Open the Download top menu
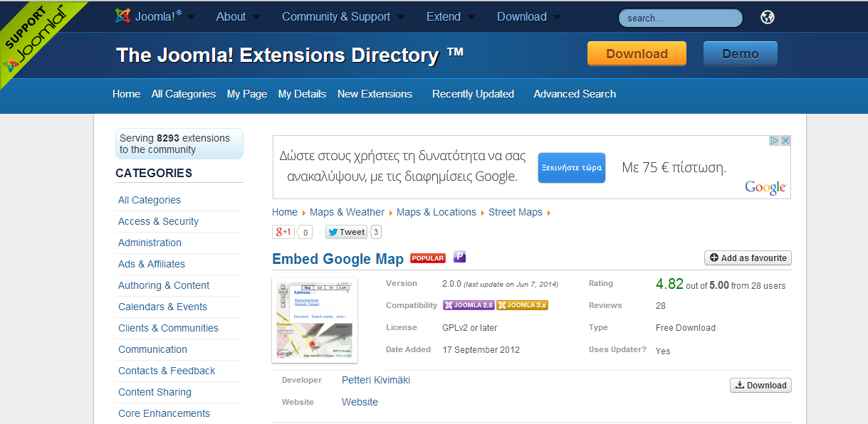This screenshot has height=424, width=868. 522,16
